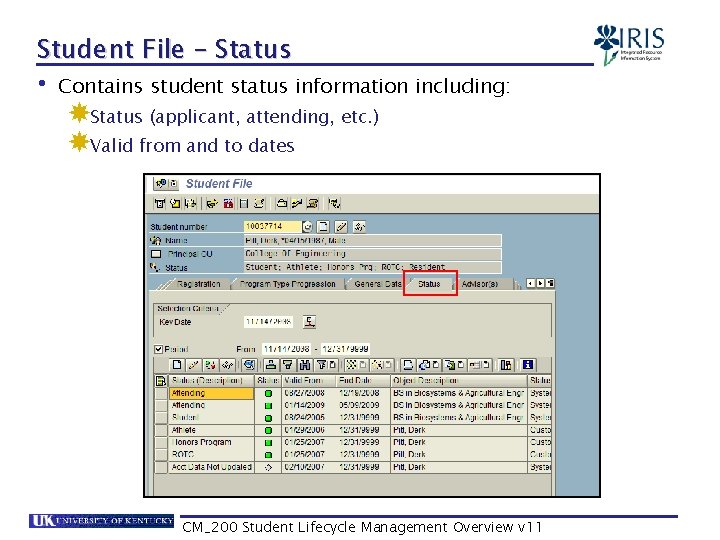Open the Program Type Progression tab
Image resolution: width=720 pixels, height=540 pixels.
pyautogui.click(x=287, y=284)
